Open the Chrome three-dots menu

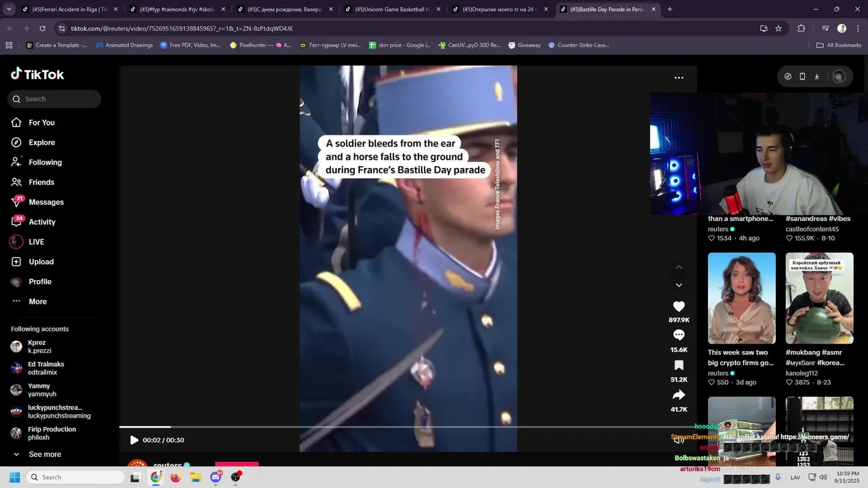[857, 28]
